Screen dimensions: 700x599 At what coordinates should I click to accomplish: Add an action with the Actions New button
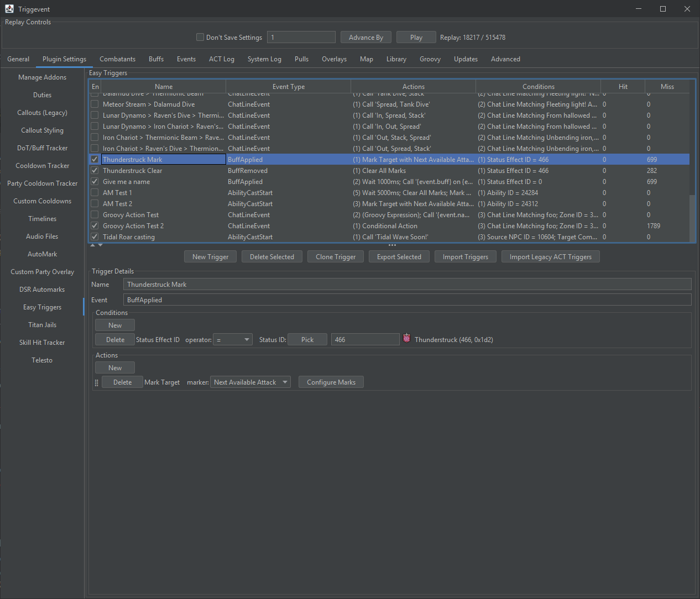coord(115,368)
